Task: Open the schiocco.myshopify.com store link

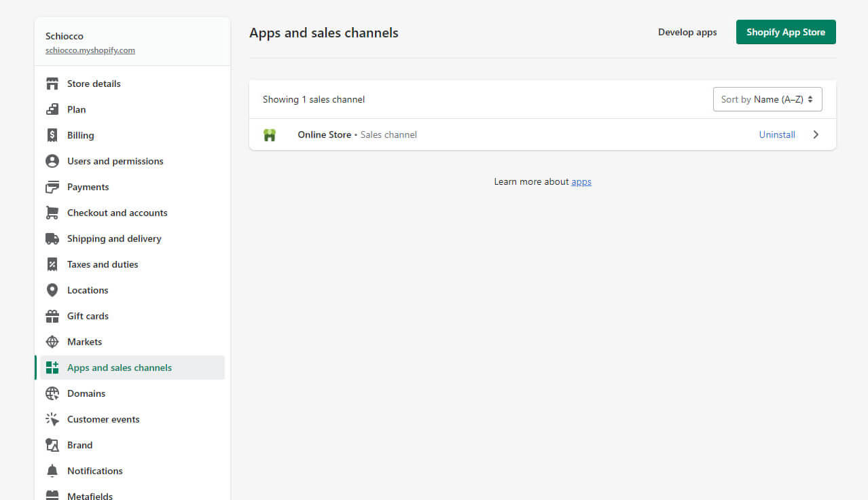Action: [x=90, y=50]
